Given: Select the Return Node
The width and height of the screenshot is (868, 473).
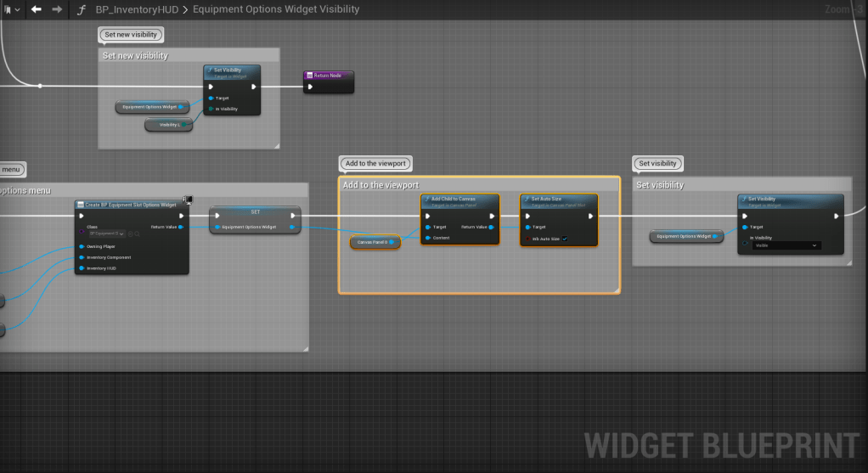Looking at the screenshot, I should 329,82.
